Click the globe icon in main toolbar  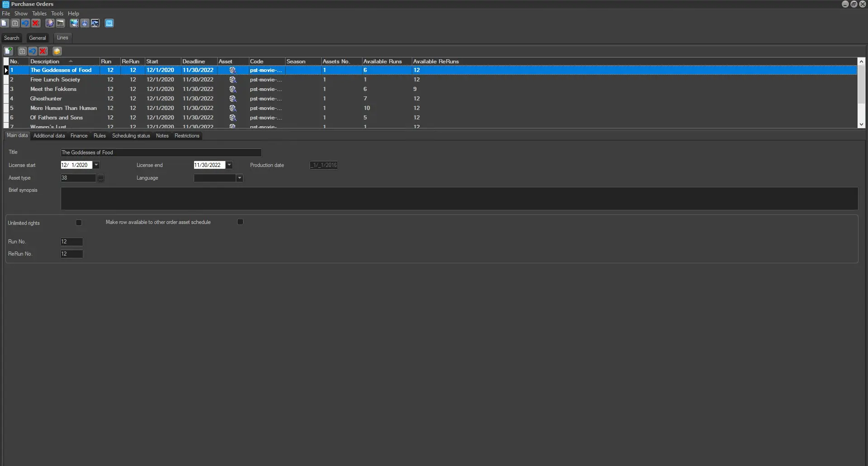click(50, 24)
